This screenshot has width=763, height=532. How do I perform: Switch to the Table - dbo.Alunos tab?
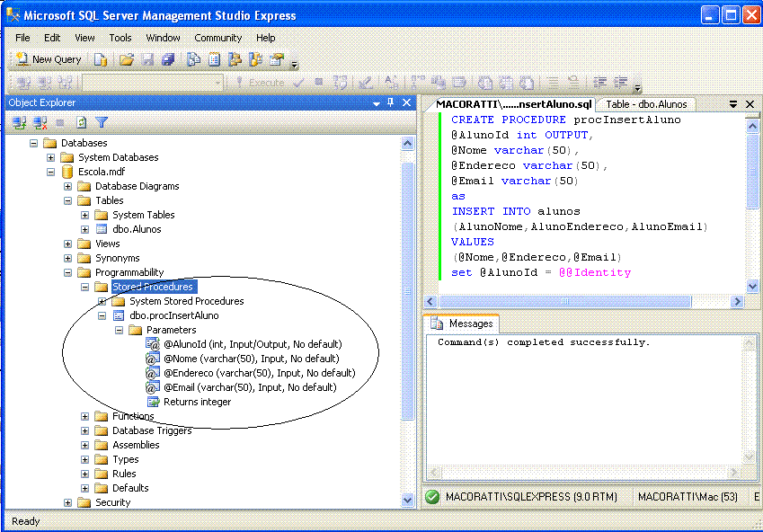pos(646,104)
